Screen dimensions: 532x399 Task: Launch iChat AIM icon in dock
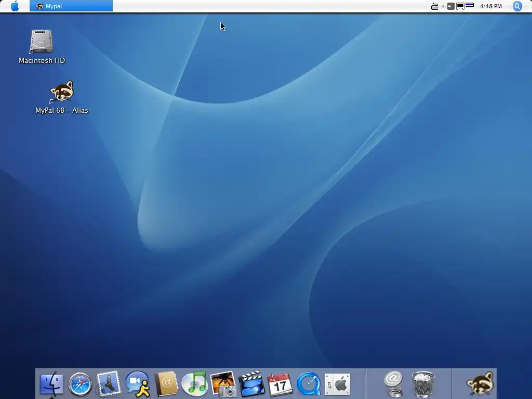tap(137, 384)
